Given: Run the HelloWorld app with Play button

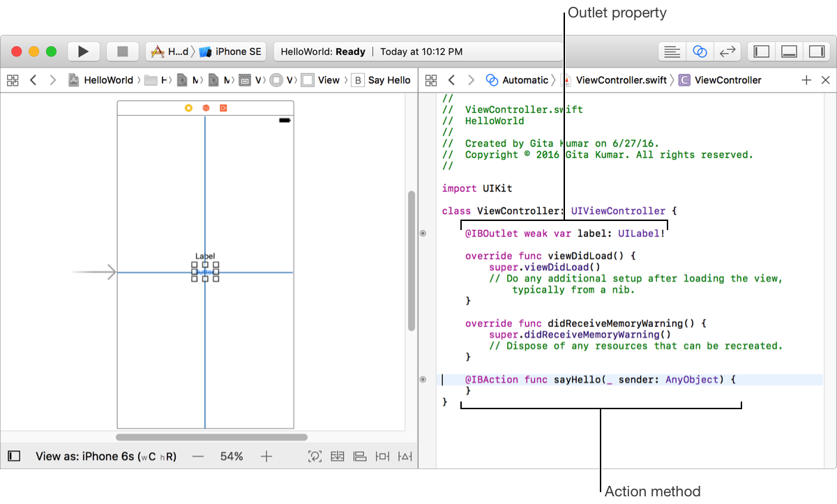Looking at the screenshot, I should pyautogui.click(x=83, y=52).
